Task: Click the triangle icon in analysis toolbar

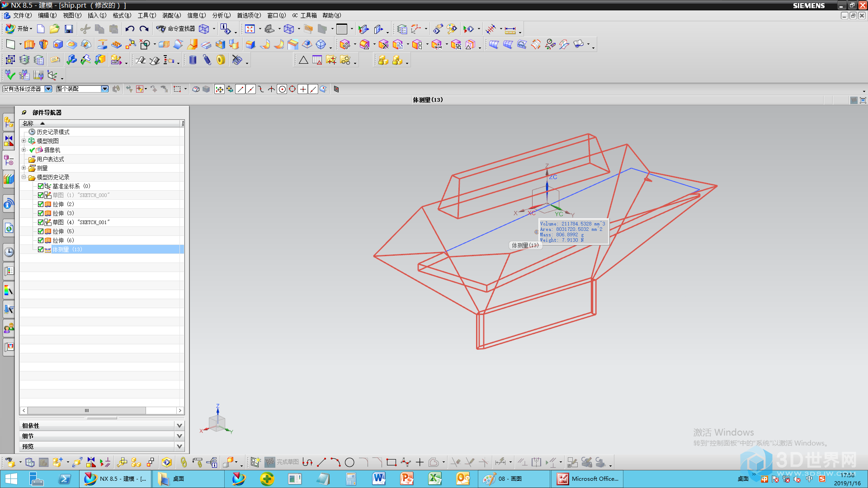Action: pyautogui.click(x=303, y=60)
